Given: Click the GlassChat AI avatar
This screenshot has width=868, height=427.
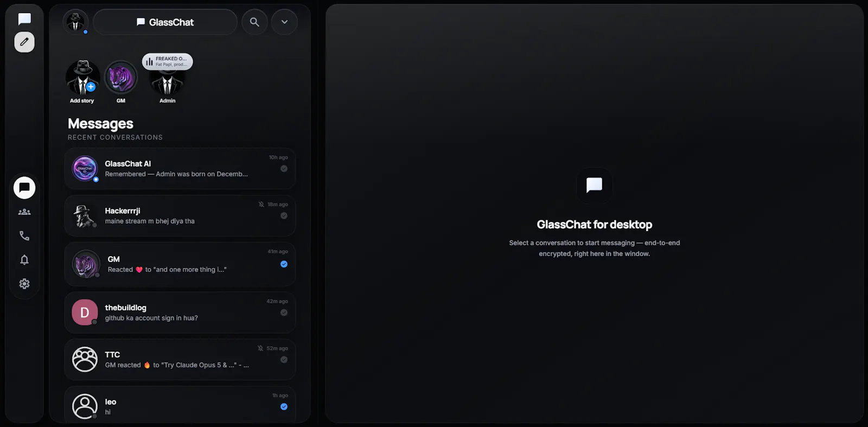Looking at the screenshot, I should click(x=85, y=168).
